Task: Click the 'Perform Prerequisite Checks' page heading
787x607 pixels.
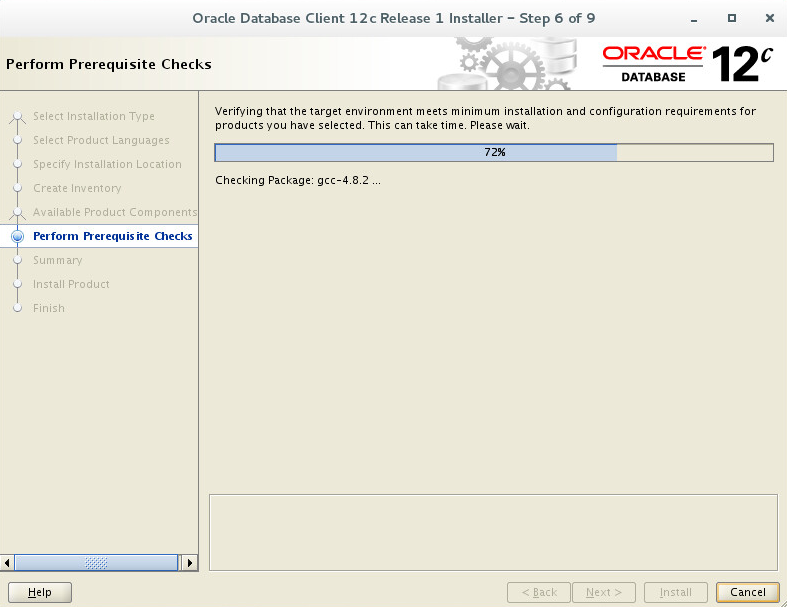Action: coord(109,64)
